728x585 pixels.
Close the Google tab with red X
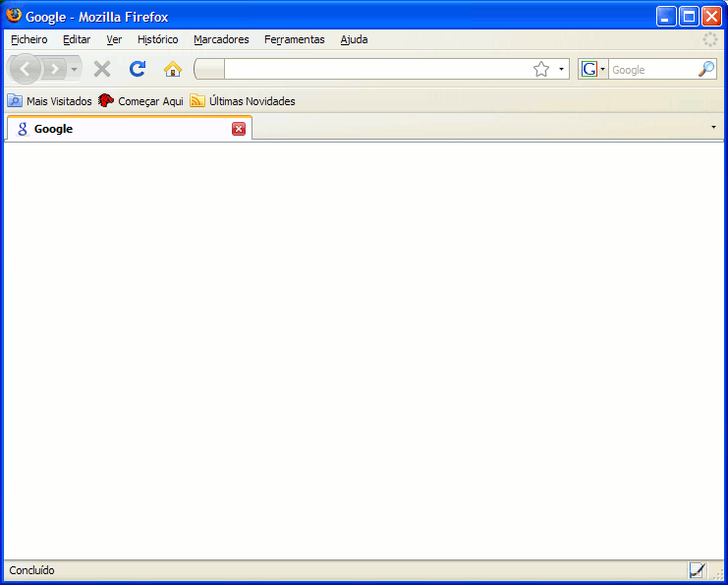tap(239, 129)
